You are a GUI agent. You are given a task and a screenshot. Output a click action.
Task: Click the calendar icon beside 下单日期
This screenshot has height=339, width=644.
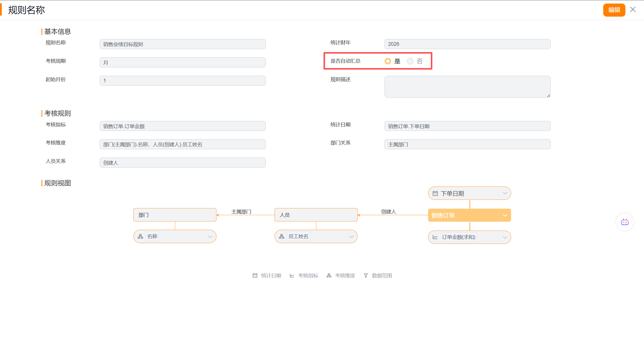coord(435,193)
